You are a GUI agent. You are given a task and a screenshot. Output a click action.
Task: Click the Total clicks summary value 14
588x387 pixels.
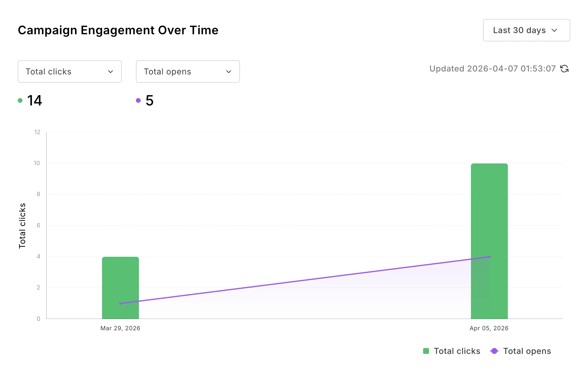[34, 100]
